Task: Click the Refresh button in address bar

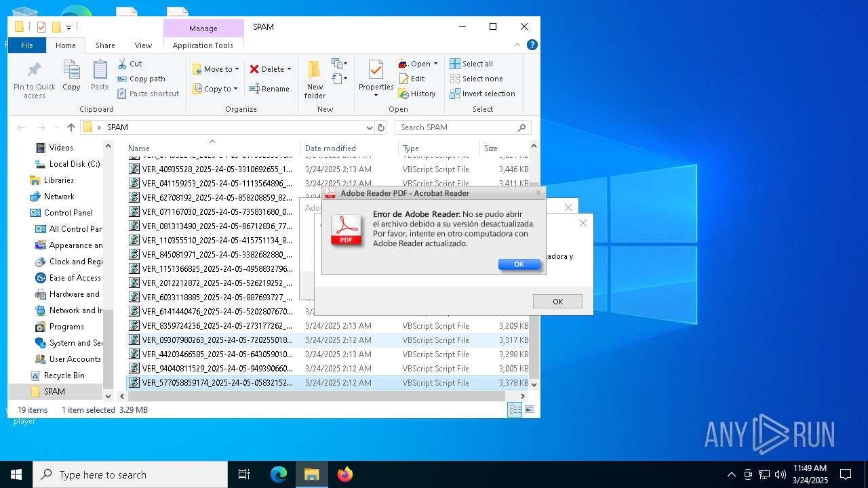Action: pos(381,127)
